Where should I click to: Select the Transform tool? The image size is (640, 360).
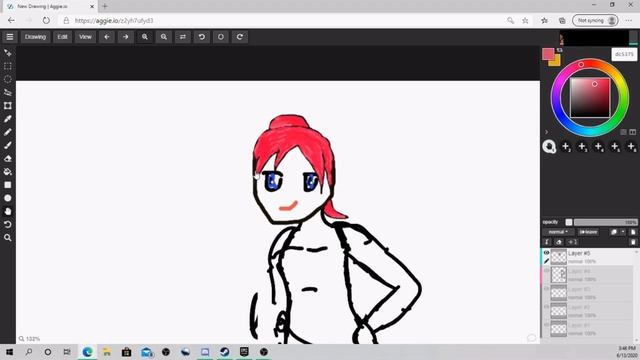tap(8, 106)
